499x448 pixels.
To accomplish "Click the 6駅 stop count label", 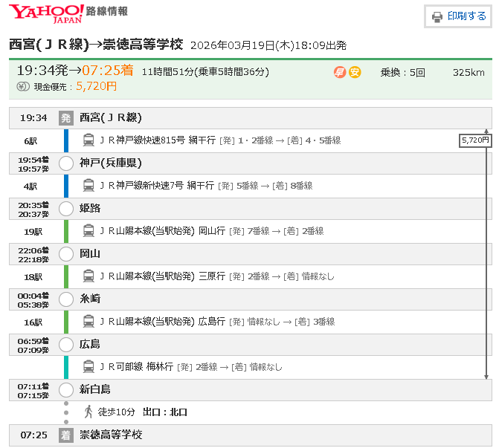I will 30,140.
